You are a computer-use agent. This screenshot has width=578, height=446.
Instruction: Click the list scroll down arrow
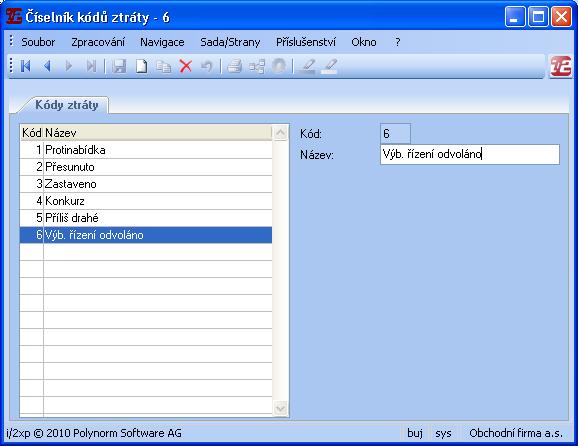(280, 408)
